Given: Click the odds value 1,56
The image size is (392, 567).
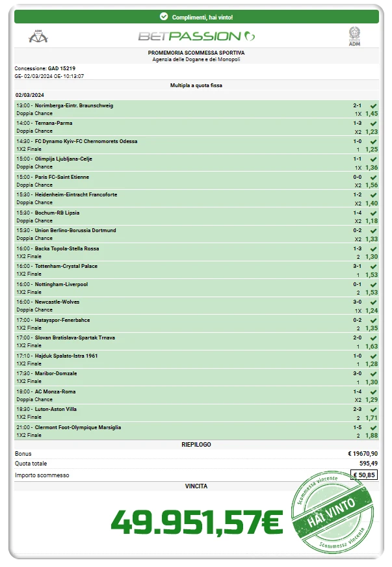Looking at the screenshot, I should [371, 185].
